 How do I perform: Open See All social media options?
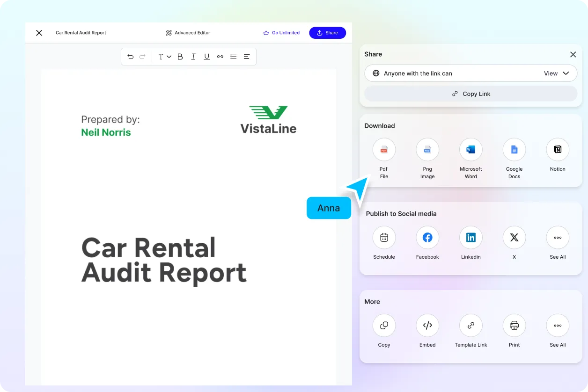[x=557, y=237]
